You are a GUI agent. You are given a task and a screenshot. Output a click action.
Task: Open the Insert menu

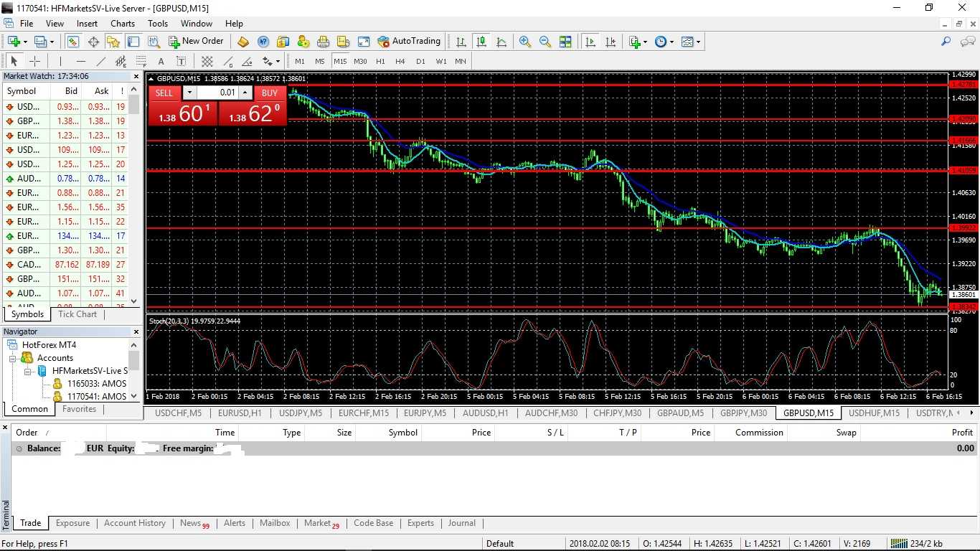click(87, 24)
